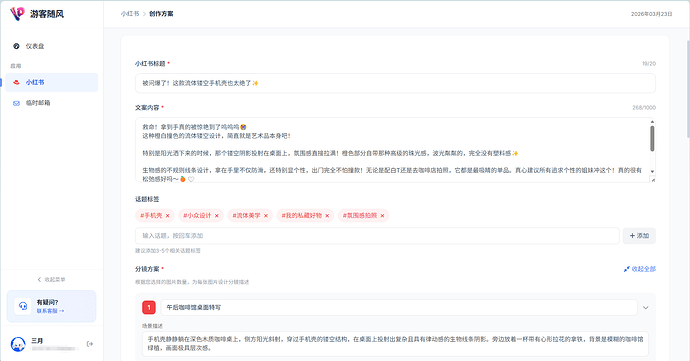This screenshot has width=690, height=361.
Task: Open the 联系客服 link
Action: [50, 311]
